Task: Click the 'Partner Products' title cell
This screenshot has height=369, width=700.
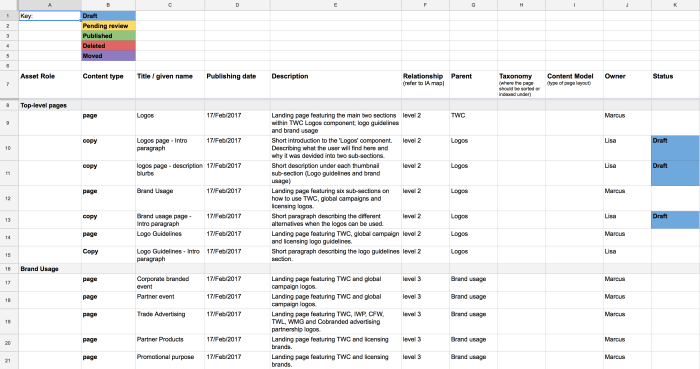Action: [x=170, y=343]
